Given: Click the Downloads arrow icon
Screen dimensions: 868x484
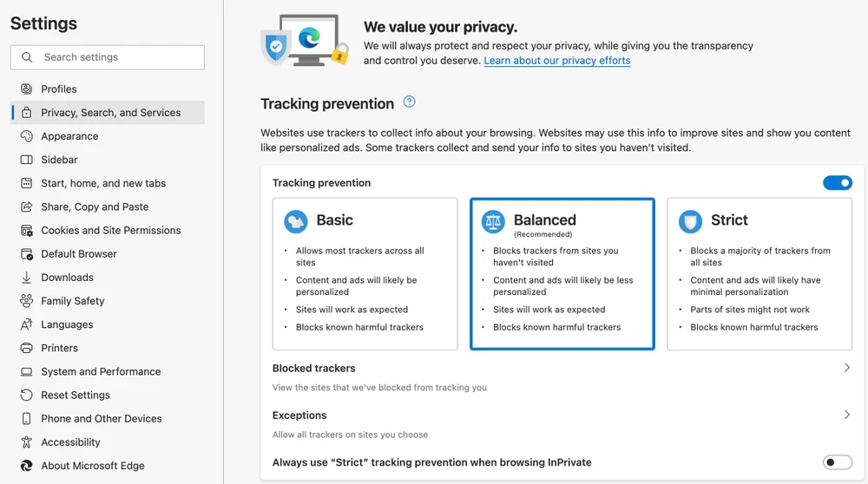Looking at the screenshot, I should 26,278.
